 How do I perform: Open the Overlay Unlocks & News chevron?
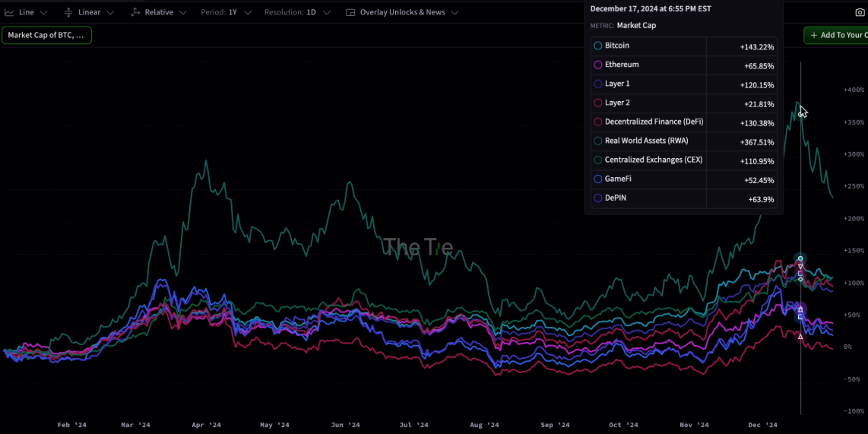click(x=455, y=13)
